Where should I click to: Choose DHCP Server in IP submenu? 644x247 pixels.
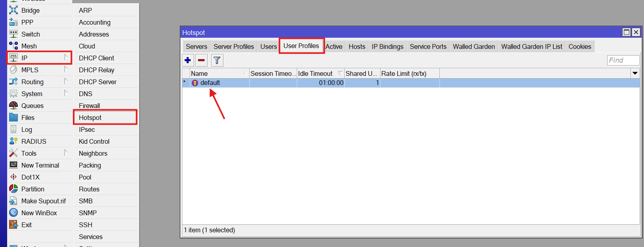coord(97,82)
